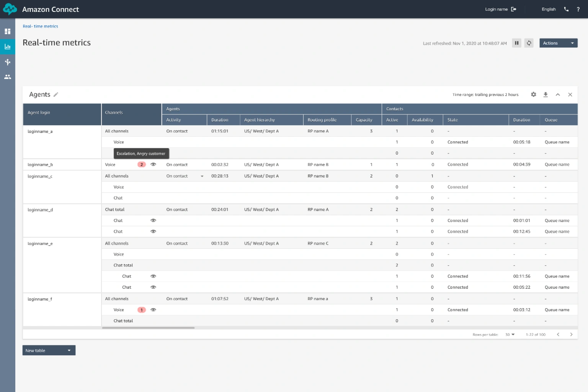The image size is (588, 392).
Task: Click the red badge 1 on loginname_f Voice
Action: 142,310
